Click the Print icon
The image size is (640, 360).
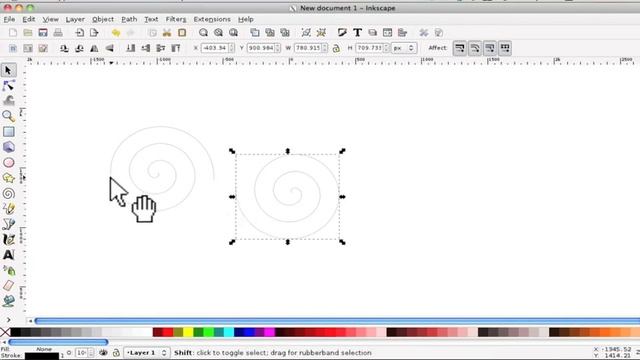(x=58, y=33)
